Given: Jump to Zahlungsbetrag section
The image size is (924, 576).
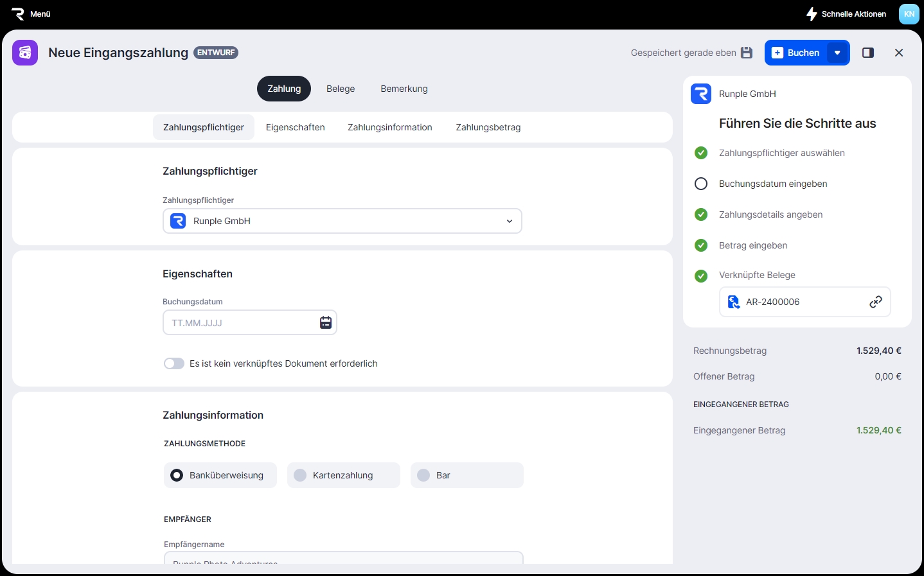Looking at the screenshot, I should tap(488, 127).
